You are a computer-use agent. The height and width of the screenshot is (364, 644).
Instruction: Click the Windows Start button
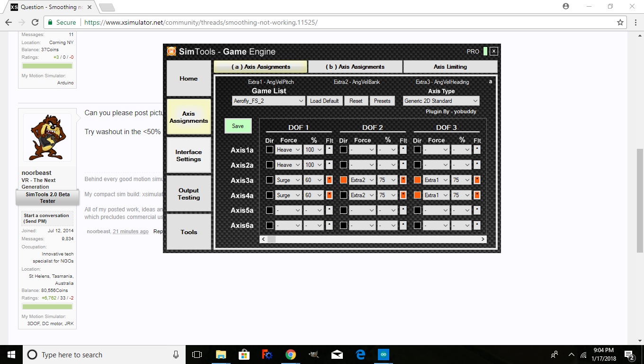click(11, 355)
